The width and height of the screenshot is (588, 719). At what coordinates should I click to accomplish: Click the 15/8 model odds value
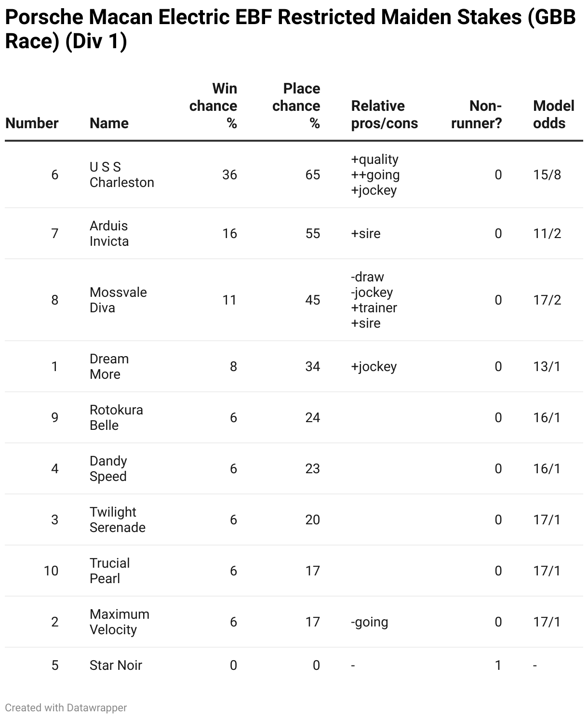pos(547,174)
